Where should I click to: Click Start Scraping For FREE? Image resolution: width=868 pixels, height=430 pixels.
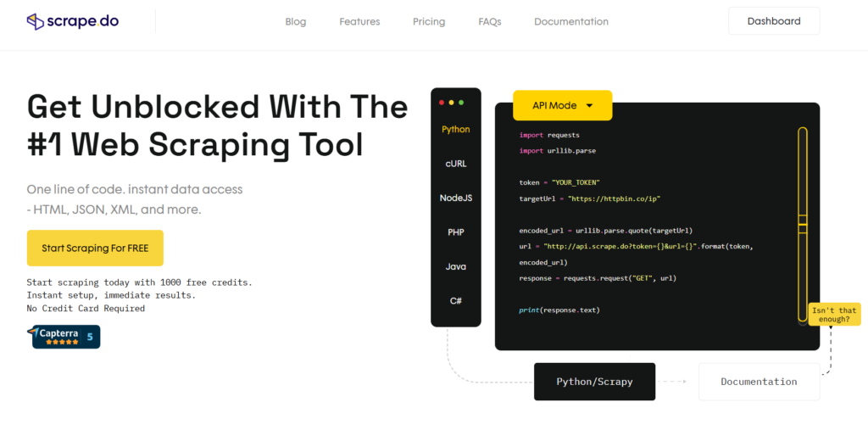coord(95,248)
